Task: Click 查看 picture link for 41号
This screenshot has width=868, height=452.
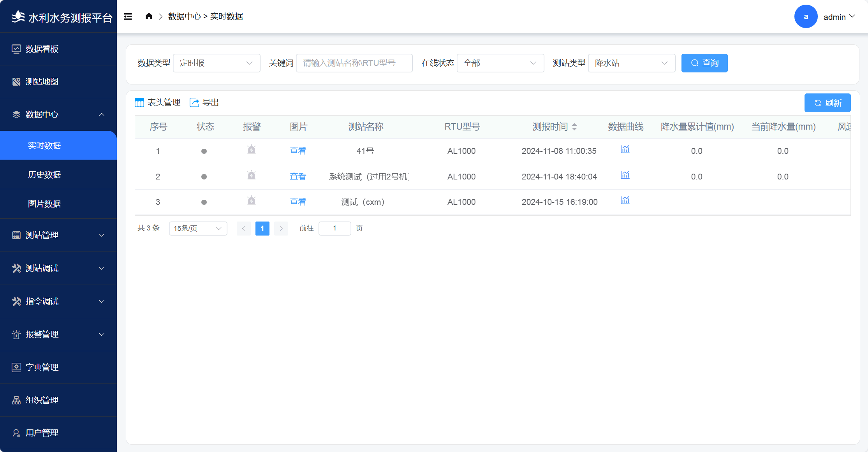Action: (298, 151)
